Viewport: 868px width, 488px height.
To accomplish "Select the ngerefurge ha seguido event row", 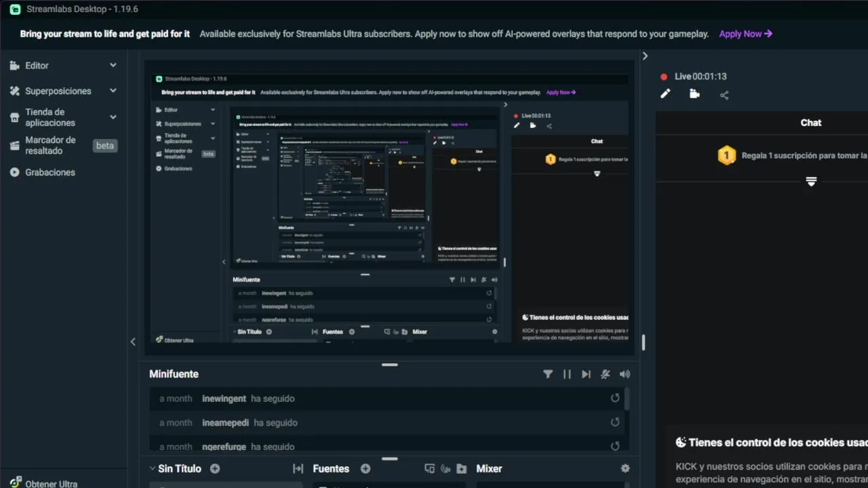I will [x=387, y=445].
